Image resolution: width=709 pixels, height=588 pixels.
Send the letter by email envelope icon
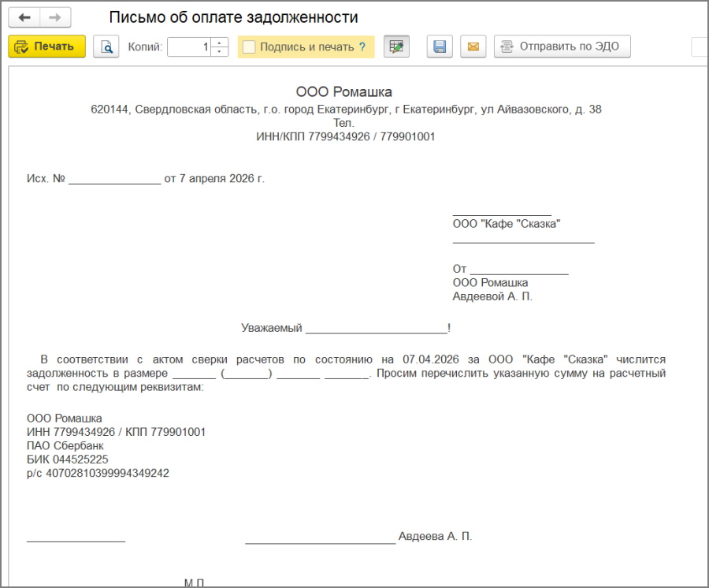473,47
